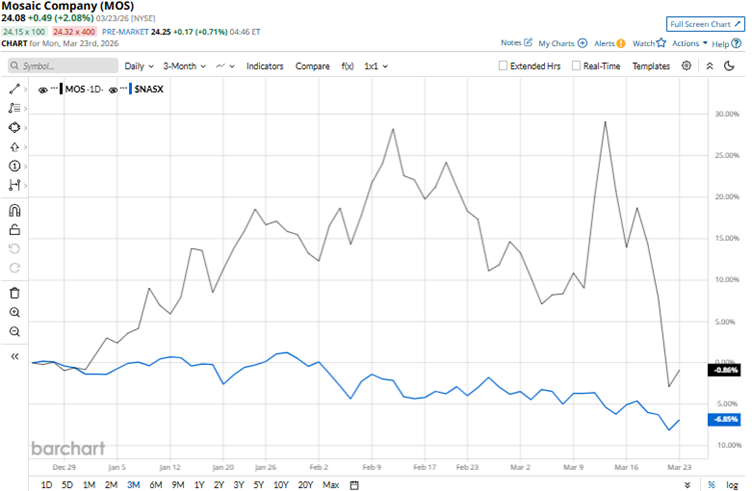Redo the last chart action
This screenshot has width=752, height=491.
(14, 268)
